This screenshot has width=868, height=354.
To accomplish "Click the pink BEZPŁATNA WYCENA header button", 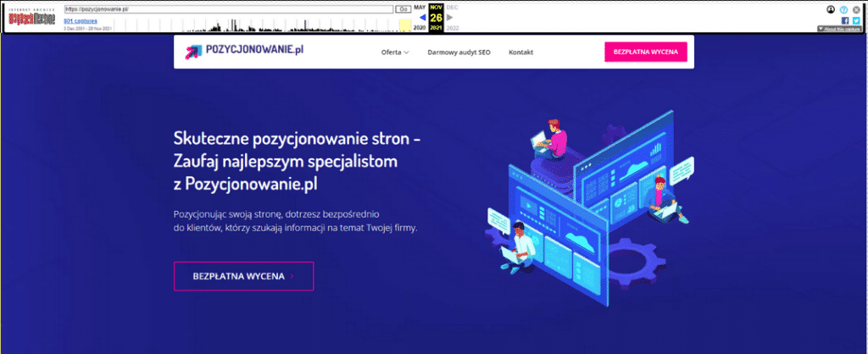I will click(645, 52).
